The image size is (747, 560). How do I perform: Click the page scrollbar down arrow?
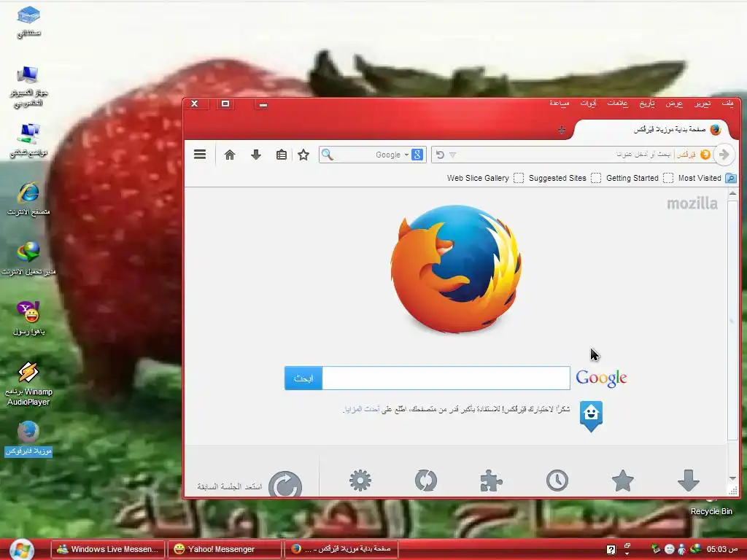(732, 478)
